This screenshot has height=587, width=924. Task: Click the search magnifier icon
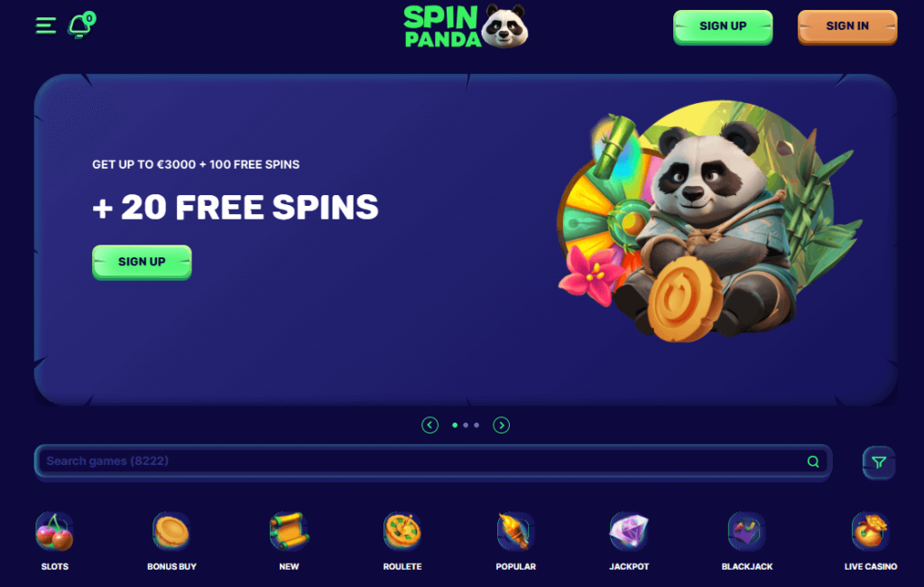click(813, 461)
